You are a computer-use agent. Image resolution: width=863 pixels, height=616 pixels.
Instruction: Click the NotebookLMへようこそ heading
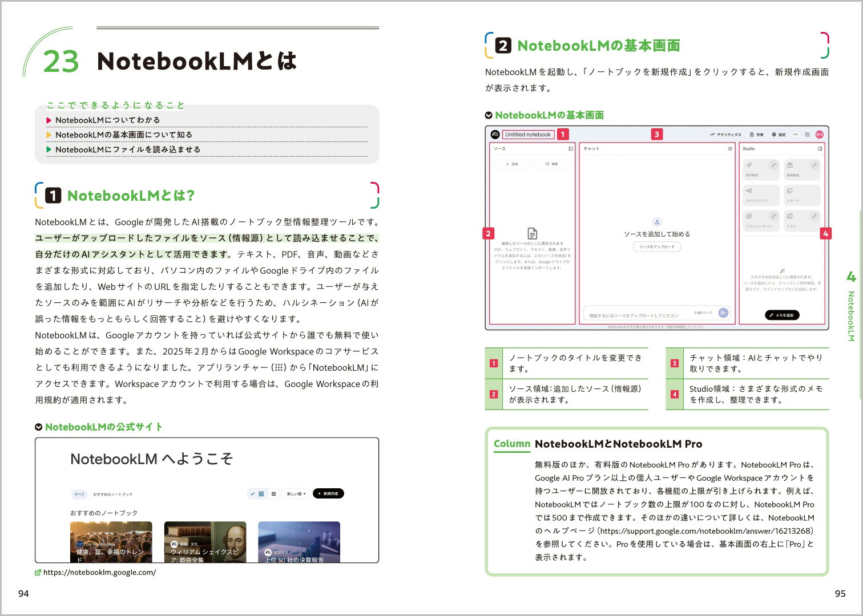click(152, 459)
